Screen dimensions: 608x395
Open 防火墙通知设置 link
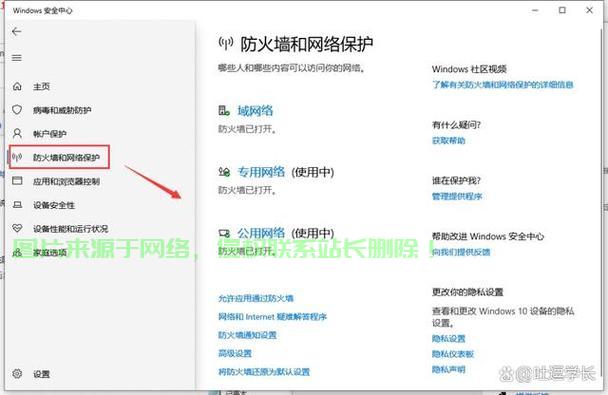[x=247, y=335]
